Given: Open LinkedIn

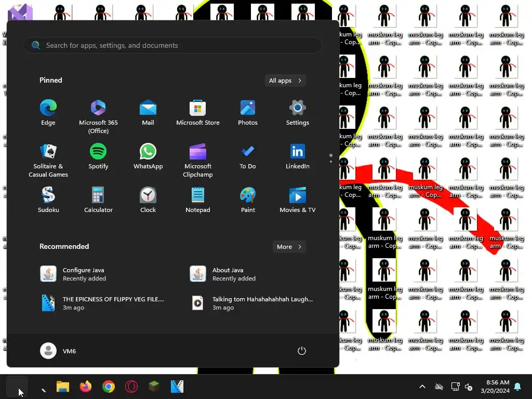Looking at the screenshot, I should click(298, 156).
